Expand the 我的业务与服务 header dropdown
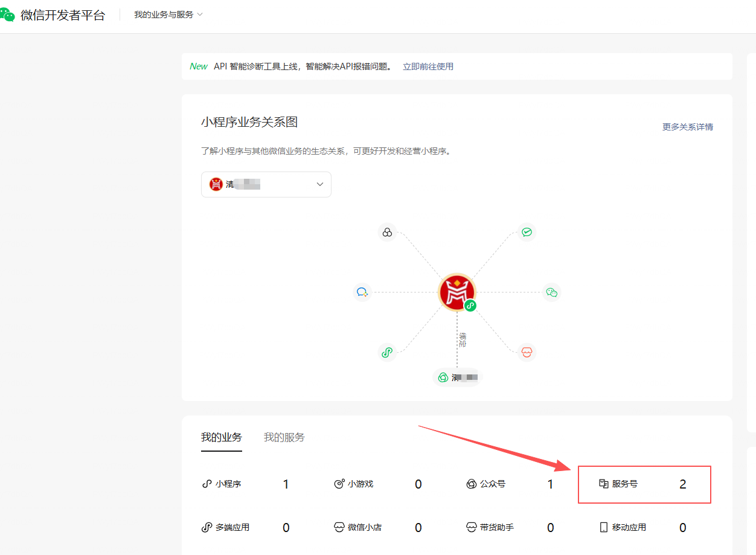 (168, 14)
